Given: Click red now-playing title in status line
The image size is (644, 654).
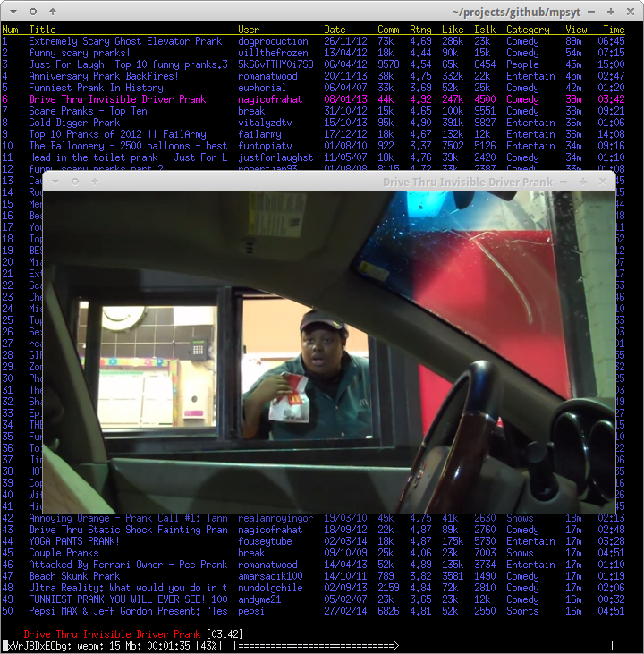Looking at the screenshot, I should [112, 634].
